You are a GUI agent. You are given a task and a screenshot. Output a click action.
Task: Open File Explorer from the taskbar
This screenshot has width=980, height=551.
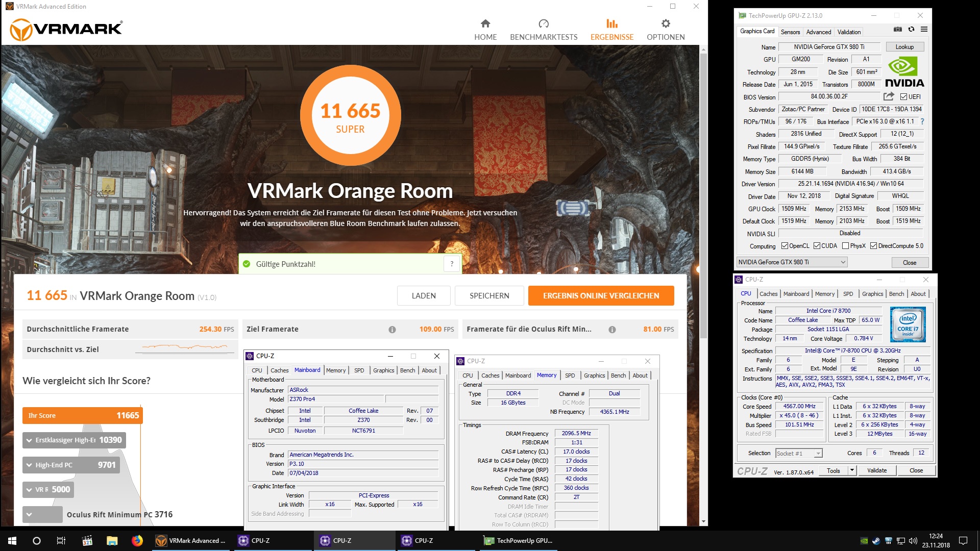tap(112, 541)
